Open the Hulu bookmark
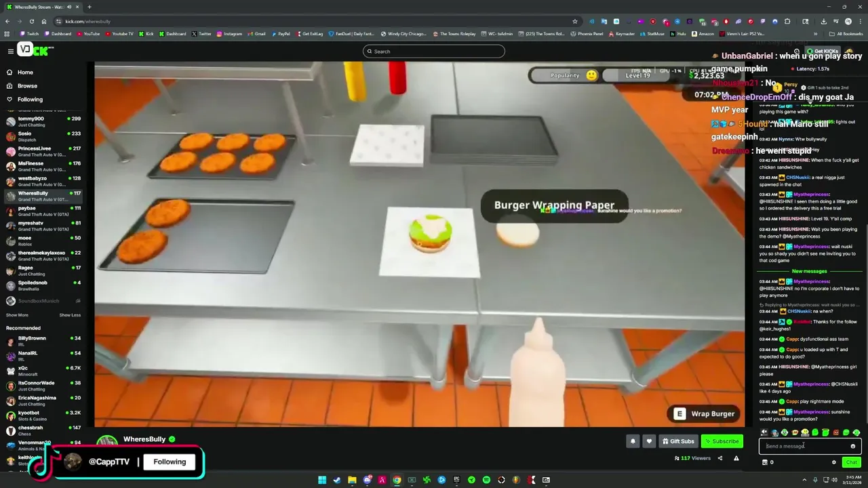This screenshot has width=868, height=488. 678,34
